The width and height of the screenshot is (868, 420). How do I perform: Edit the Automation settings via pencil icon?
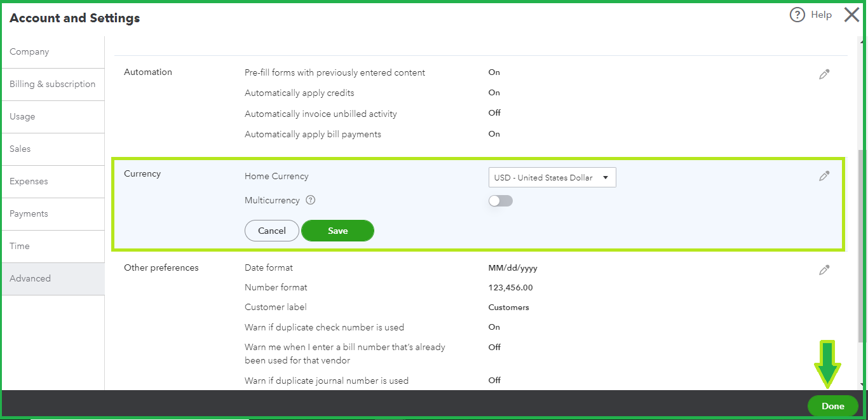(x=824, y=74)
